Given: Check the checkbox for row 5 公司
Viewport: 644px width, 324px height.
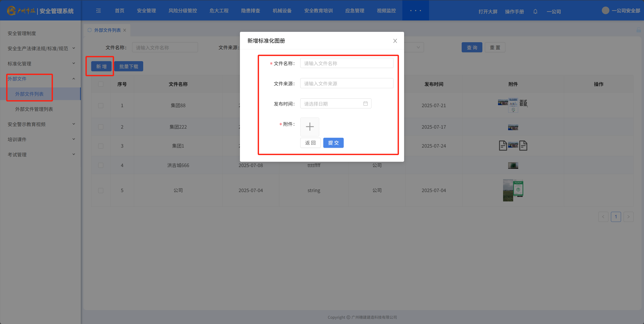Looking at the screenshot, I should 101,190.
